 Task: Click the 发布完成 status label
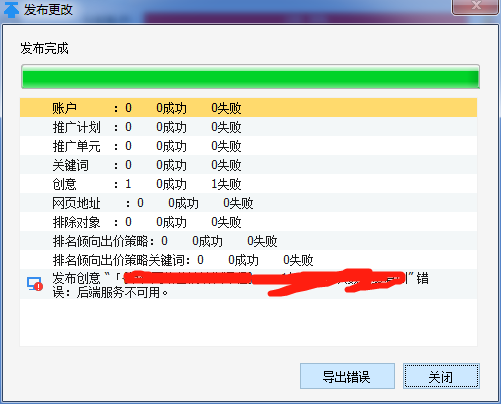[44, 48]
